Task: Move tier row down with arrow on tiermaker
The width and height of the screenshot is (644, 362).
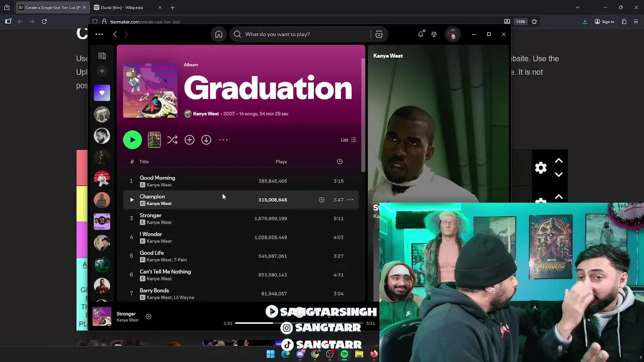Action: [558, 174]
